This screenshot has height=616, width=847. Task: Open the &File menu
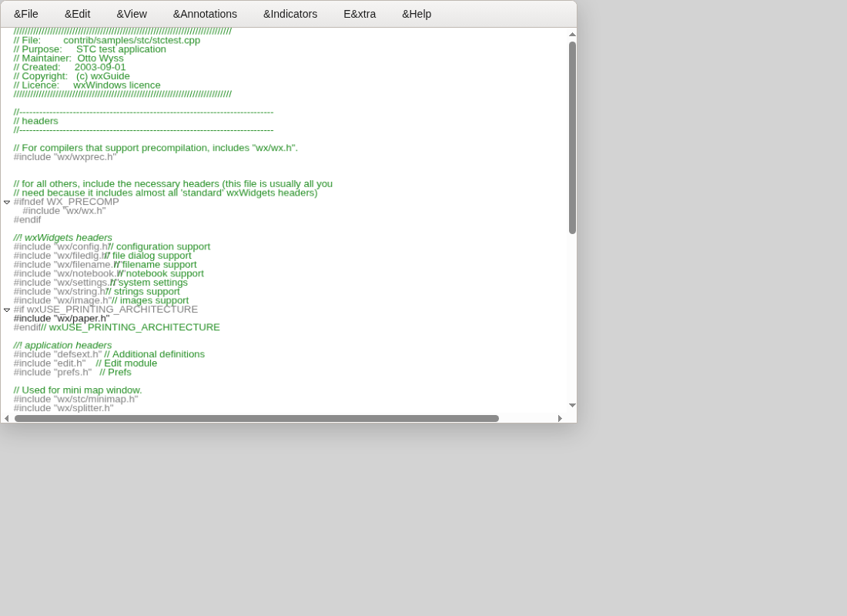[26, 14]
